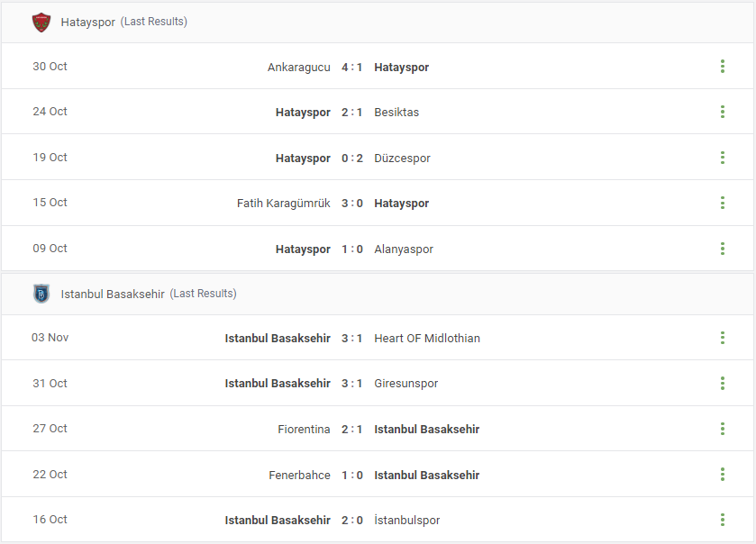Open more options for Hatayspor vs Alanyaspor
The width and height of the screenshot is (756, 544).
[723, 249]
